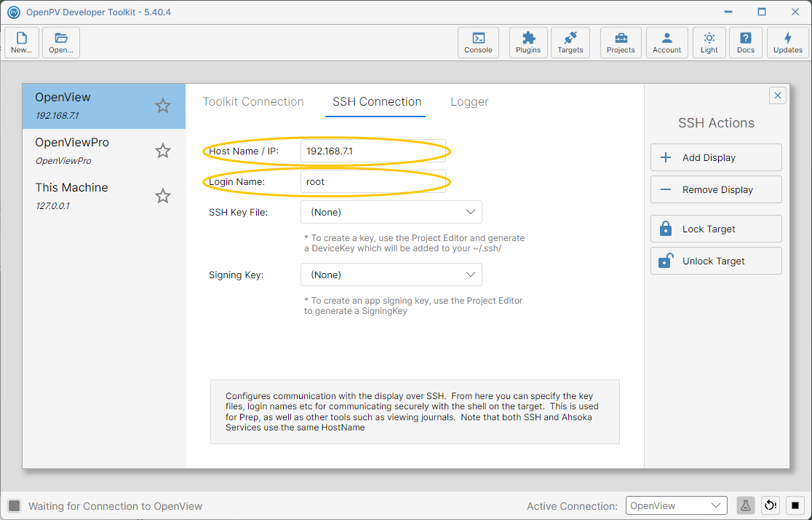The image size is (812, 520).
Task: Open the Targets toolbar icon
Action: 570,42
